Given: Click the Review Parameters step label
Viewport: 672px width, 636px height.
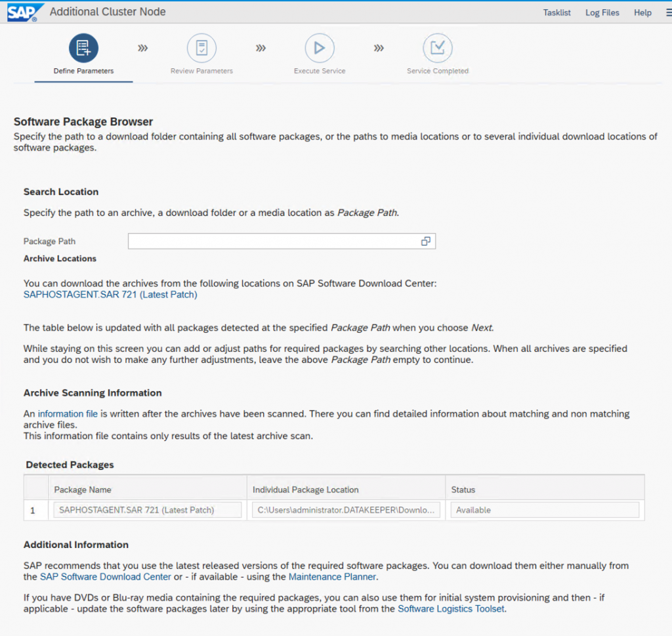Looking at the screenshot, I should click(201, 71).
